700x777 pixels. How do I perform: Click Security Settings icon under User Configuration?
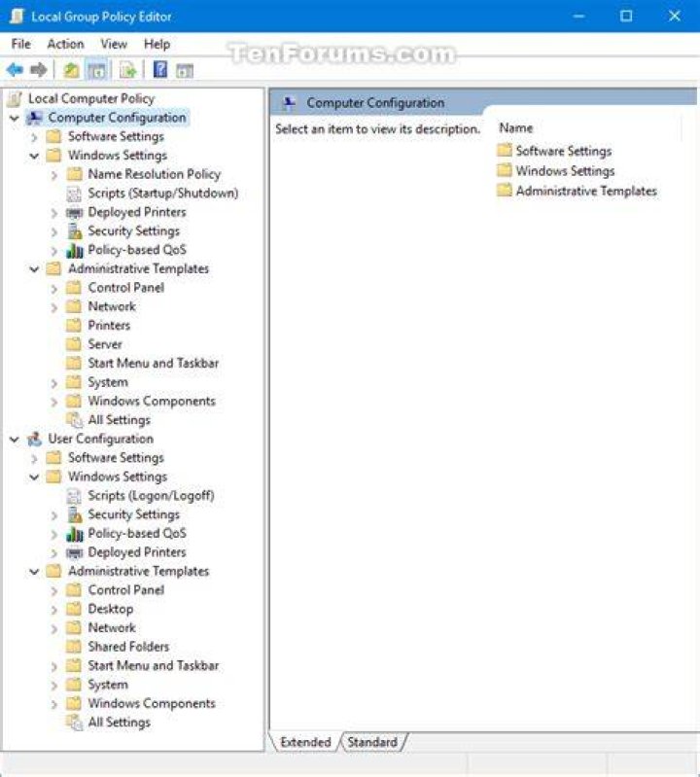74,514
